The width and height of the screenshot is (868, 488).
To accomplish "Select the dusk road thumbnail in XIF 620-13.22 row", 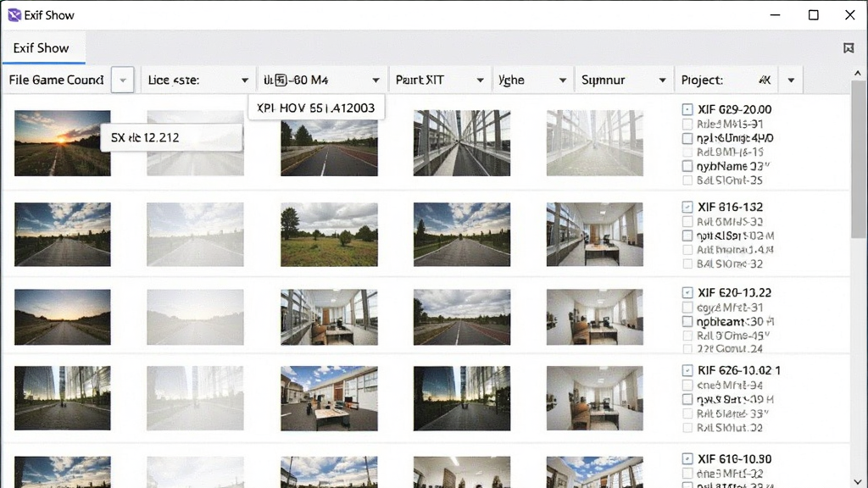I will pos(63,317).
